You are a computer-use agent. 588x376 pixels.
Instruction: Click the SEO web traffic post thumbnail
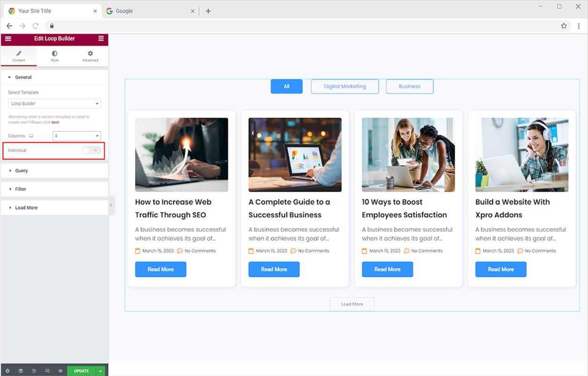pos(181,154)
